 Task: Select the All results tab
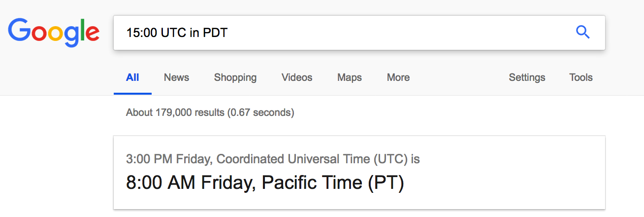coord(132,77)
